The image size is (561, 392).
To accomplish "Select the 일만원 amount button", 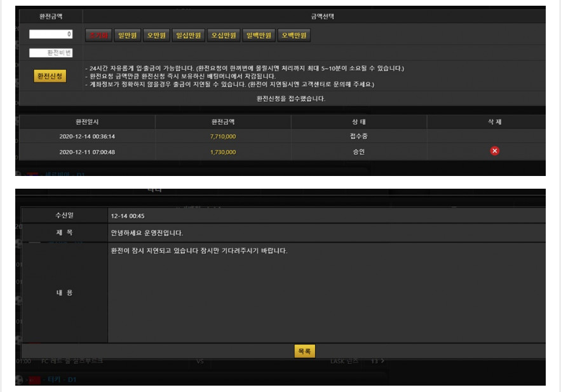I will pos(128,36).
